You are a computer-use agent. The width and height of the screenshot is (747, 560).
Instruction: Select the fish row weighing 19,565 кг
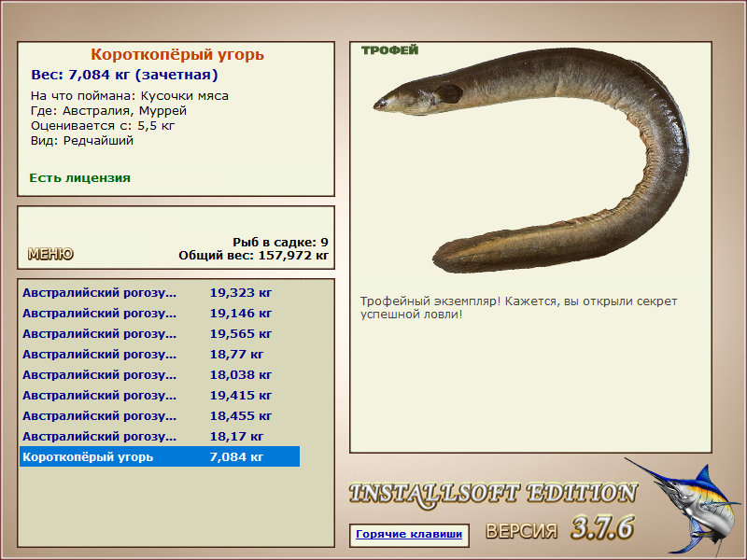click(x=160, y=334)
